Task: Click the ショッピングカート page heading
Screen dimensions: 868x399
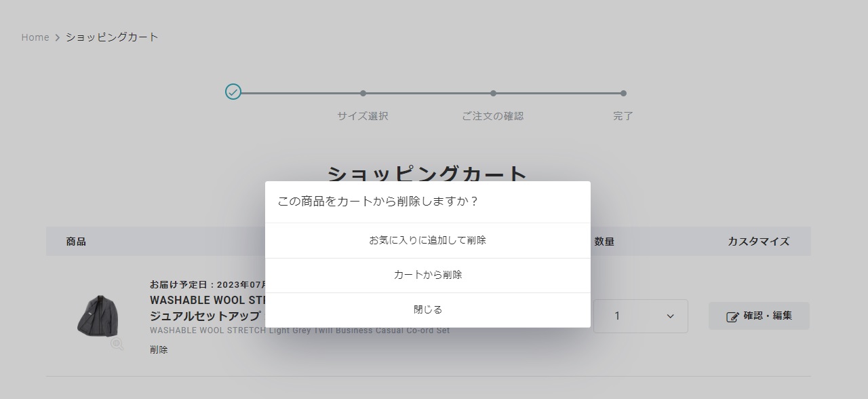Action: [x=427, y=173]
